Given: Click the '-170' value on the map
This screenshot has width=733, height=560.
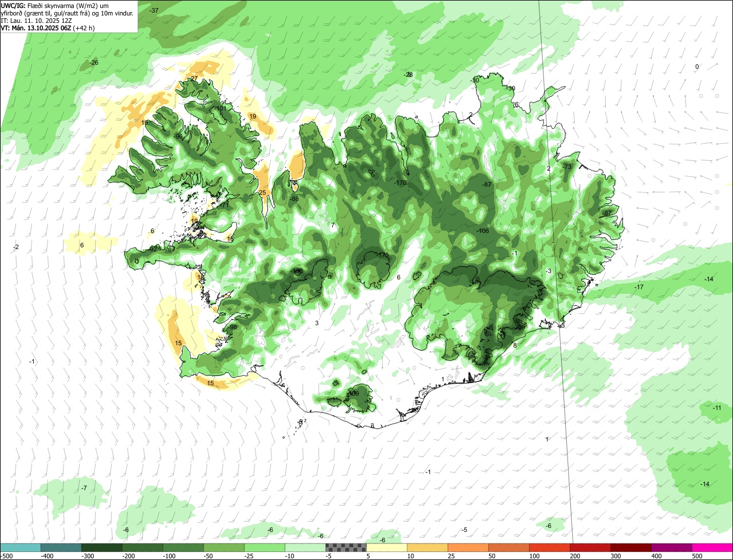Looking at the screenshot, I should click(400, 183).
